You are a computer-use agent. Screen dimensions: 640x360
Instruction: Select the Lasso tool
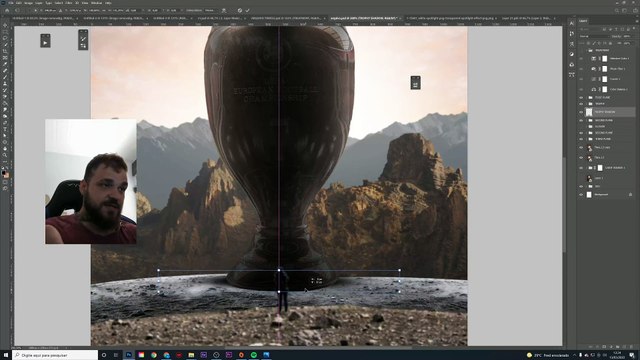click(5, 38)
